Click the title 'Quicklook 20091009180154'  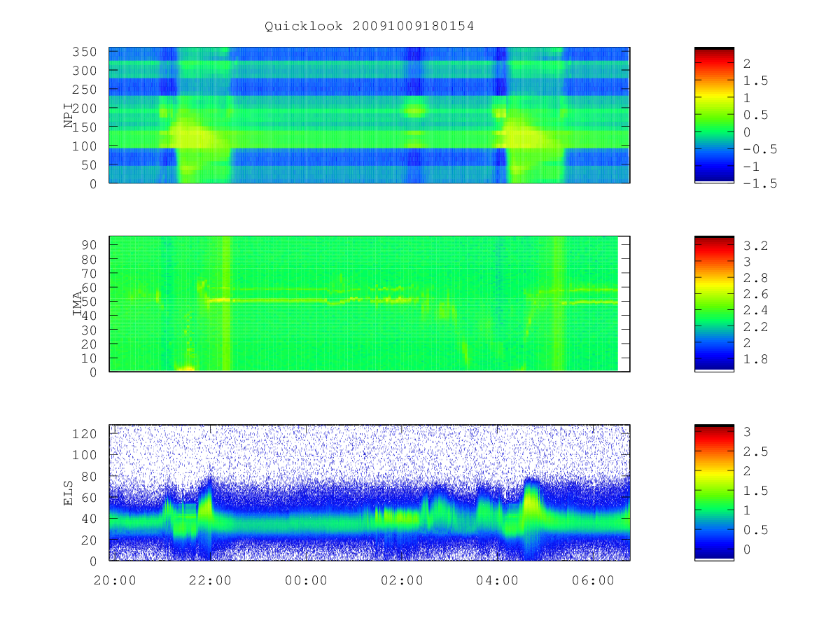(370, 27)
